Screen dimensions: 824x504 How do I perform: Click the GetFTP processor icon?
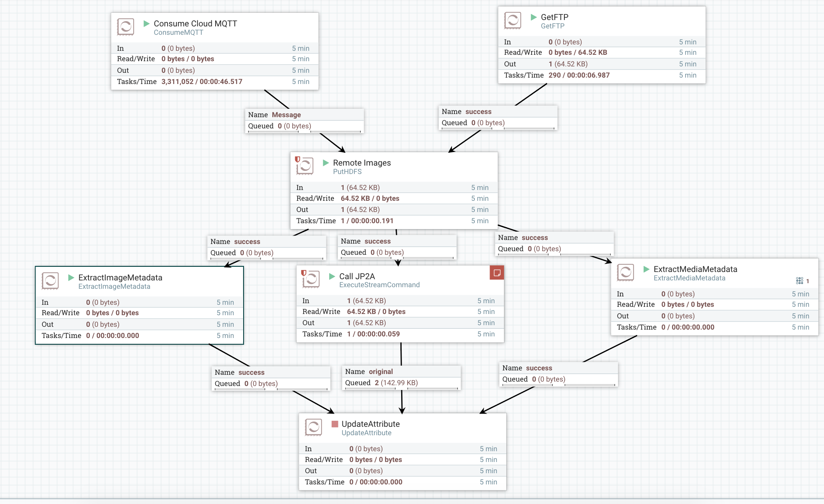coord(512,20)
